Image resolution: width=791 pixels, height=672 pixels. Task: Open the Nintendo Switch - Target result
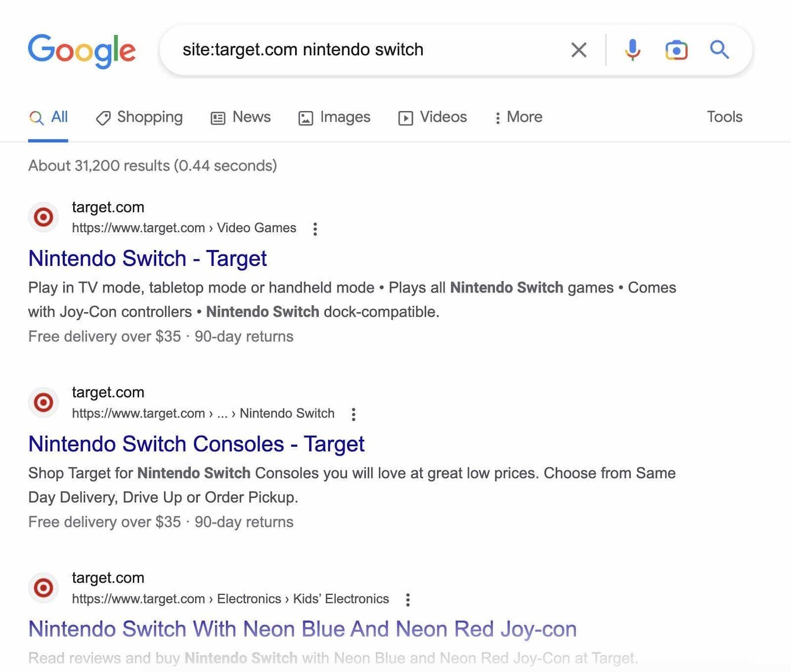147,258
